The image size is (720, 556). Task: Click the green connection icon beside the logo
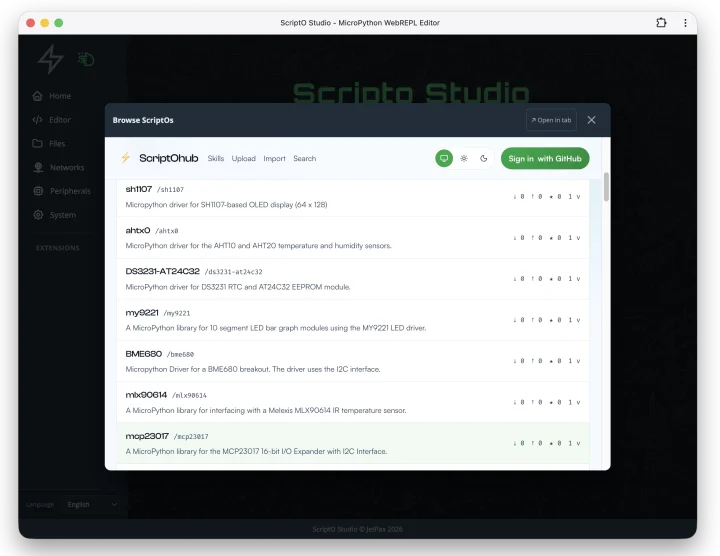tap(86, 59)
